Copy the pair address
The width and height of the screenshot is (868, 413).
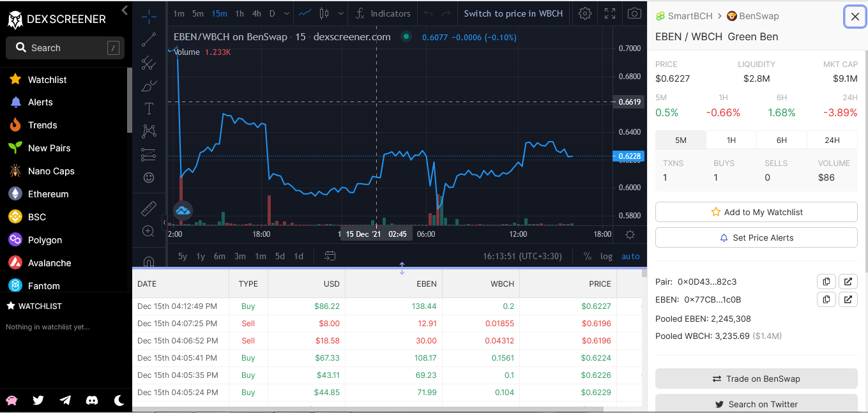pos(826,282)
